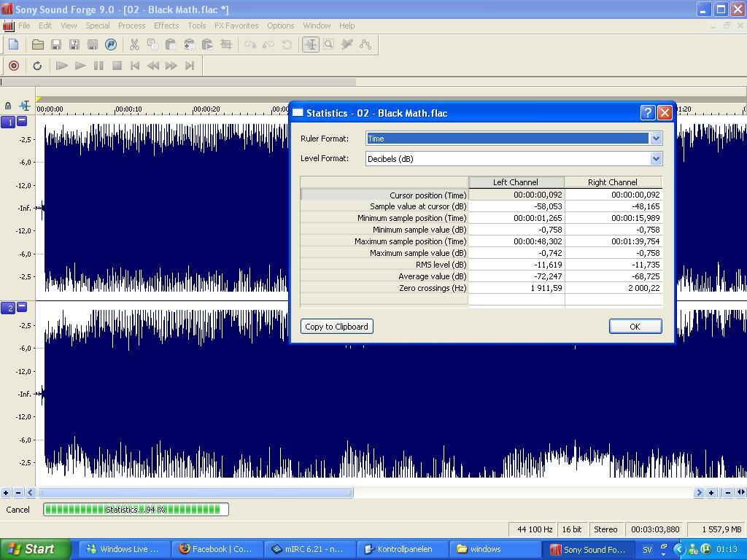Click the Stop button

click(117, 66)
